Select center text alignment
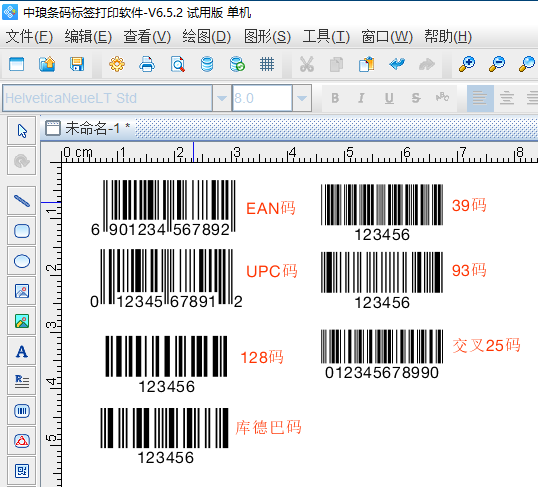Viewport: 538px width, 487px height. pyautogui.click(x=507, y=98)
